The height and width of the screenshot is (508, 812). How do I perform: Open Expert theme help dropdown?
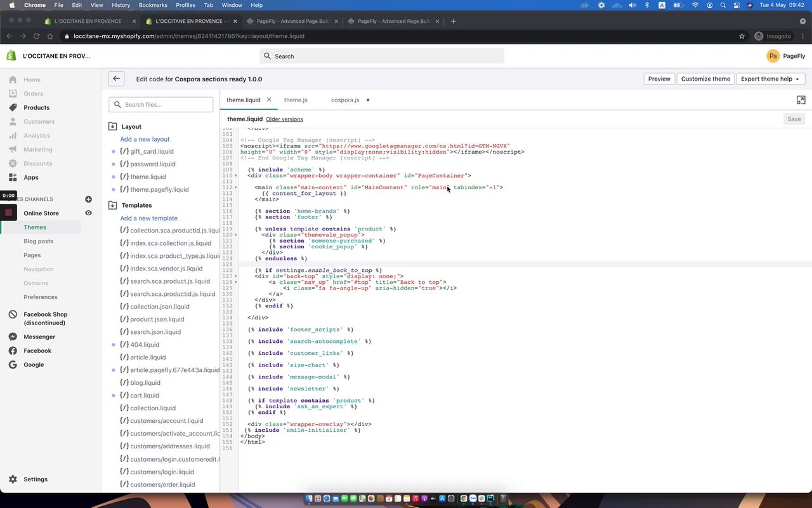pyautogui.click(x=770, y=79)
